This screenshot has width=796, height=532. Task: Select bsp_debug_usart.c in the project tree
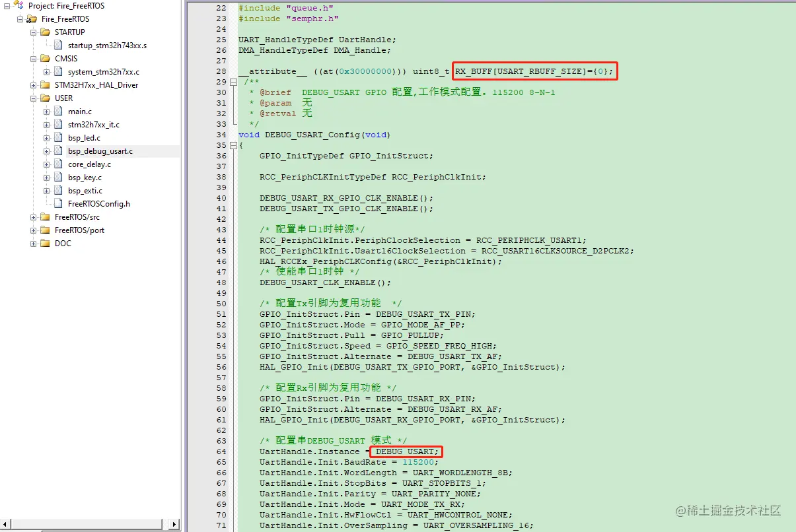[x=100, y=151]
